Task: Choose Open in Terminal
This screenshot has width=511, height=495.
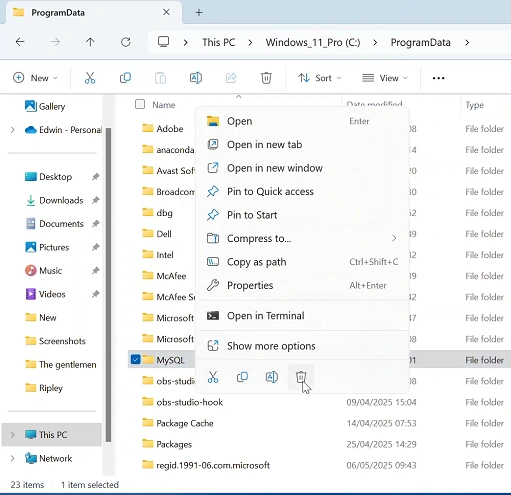Action: click(302, 316)
